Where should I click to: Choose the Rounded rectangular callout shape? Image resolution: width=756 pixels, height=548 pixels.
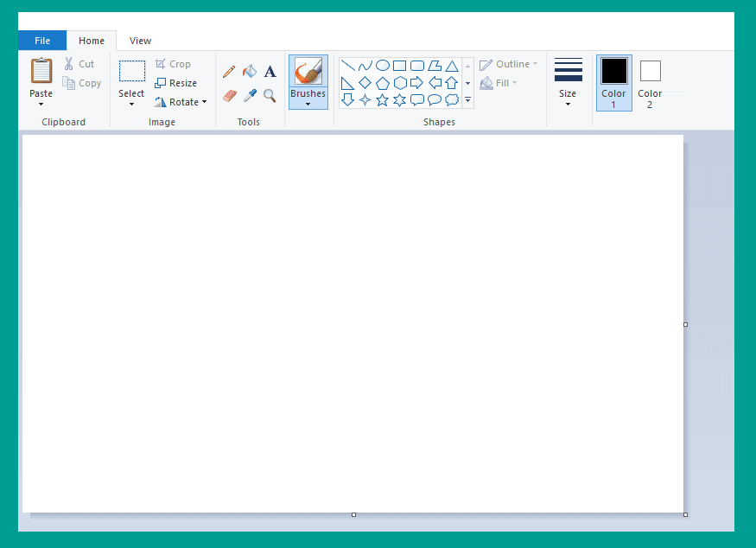pos(417,100)
